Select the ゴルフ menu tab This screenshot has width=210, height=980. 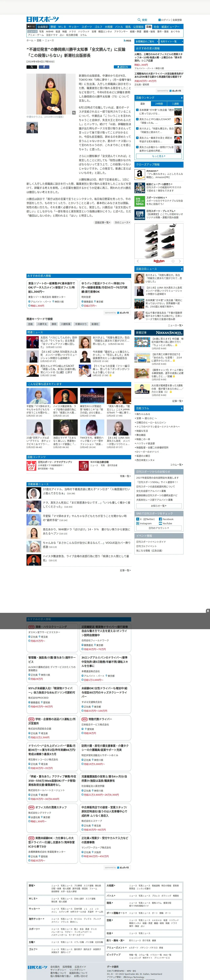98,27
